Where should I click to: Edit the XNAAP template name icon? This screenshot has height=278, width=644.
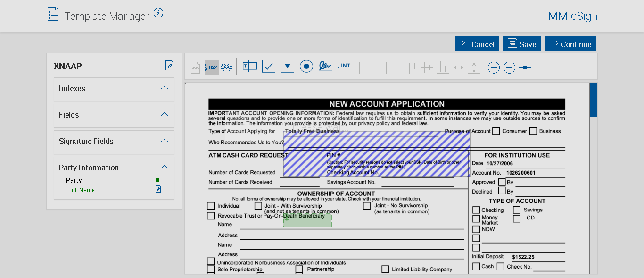click(169, 66)
